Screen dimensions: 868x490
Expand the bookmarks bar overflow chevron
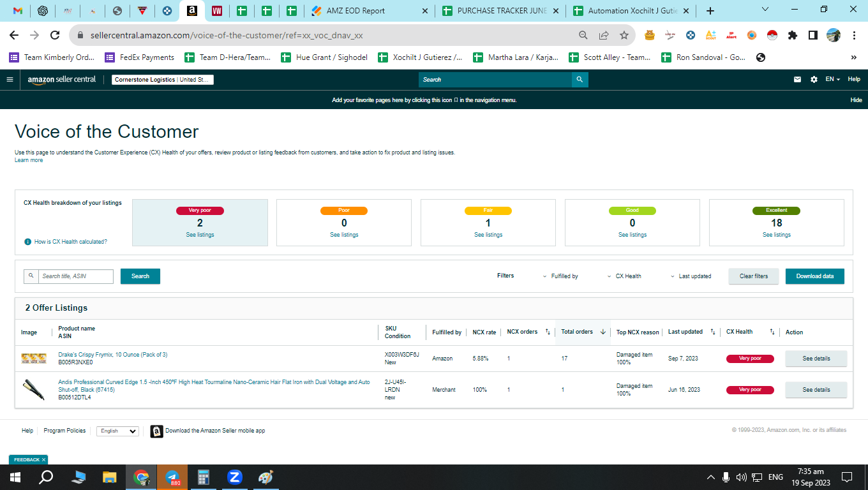[853, 57]
